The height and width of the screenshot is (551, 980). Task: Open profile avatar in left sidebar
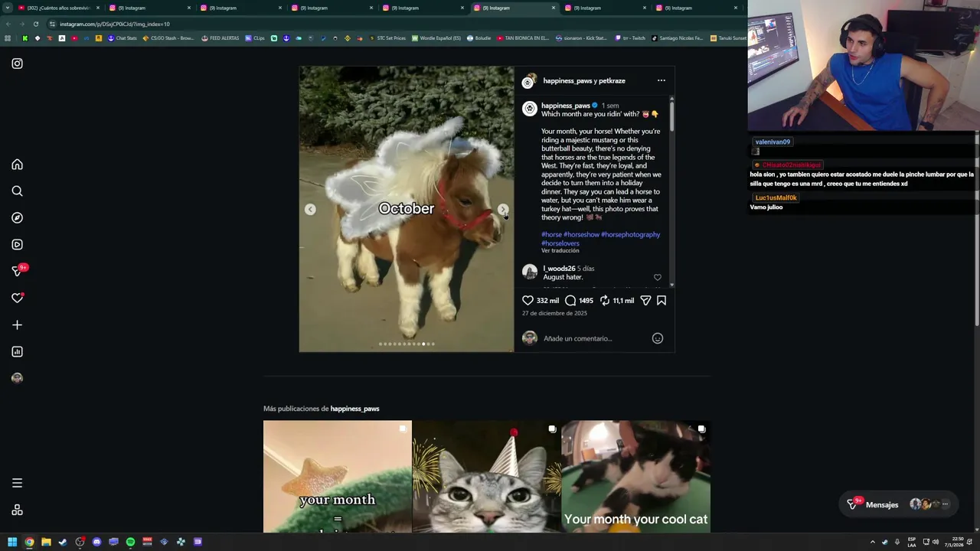pyautogui.click(x=17, y=378)
